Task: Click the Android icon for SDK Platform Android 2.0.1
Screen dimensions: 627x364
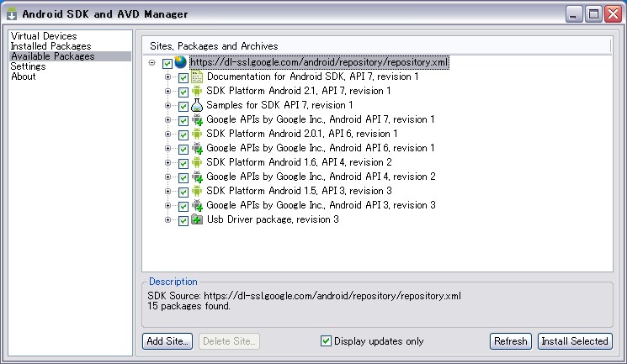Action: 197,135
